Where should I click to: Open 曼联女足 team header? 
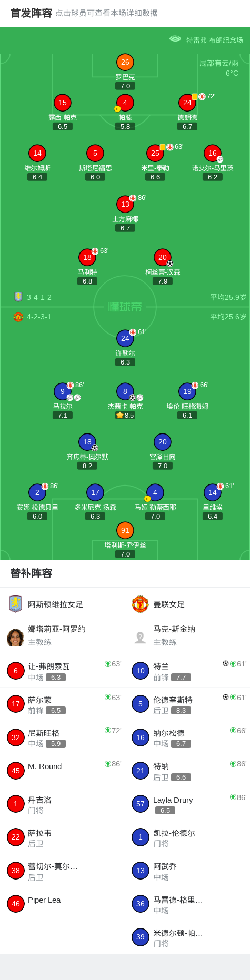point(187,604)
